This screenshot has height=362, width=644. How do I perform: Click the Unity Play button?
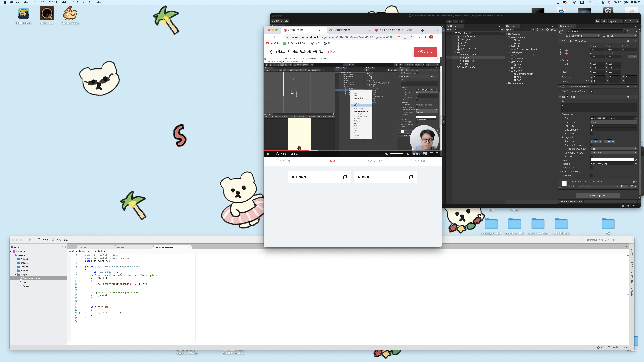tap(449, 21)
